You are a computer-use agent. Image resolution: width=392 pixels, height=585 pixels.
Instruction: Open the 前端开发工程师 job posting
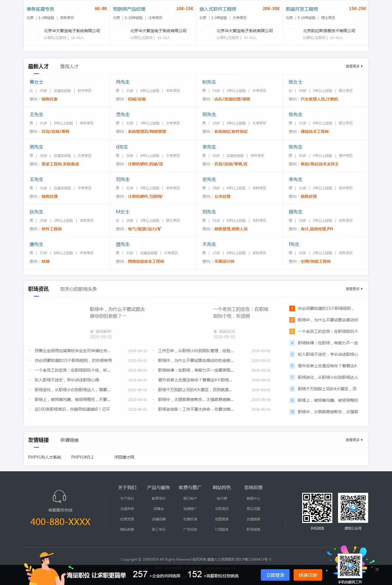point(302,9)
